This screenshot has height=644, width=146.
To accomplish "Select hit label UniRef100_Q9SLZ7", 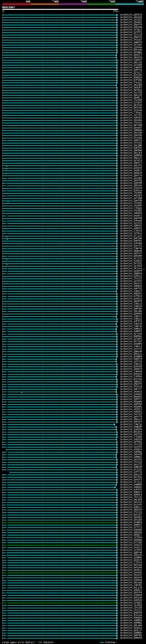I will coord(131,631).
